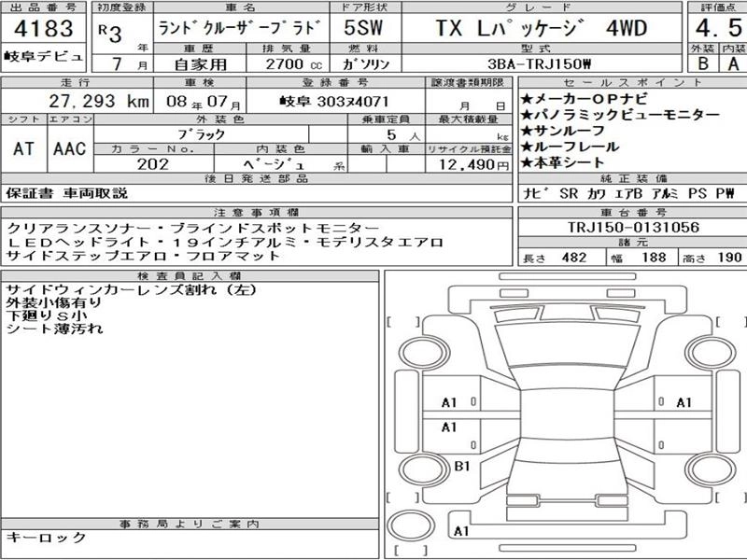
Task: Select the B1 damage mark on the diagram
Action: pos(461,466)
